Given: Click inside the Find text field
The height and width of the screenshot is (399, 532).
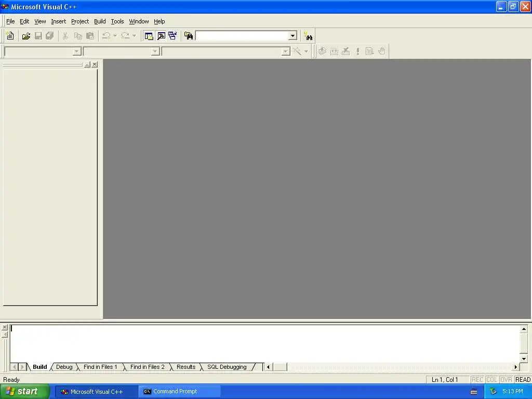Looking at the screenshot, I should click(242, 36).
